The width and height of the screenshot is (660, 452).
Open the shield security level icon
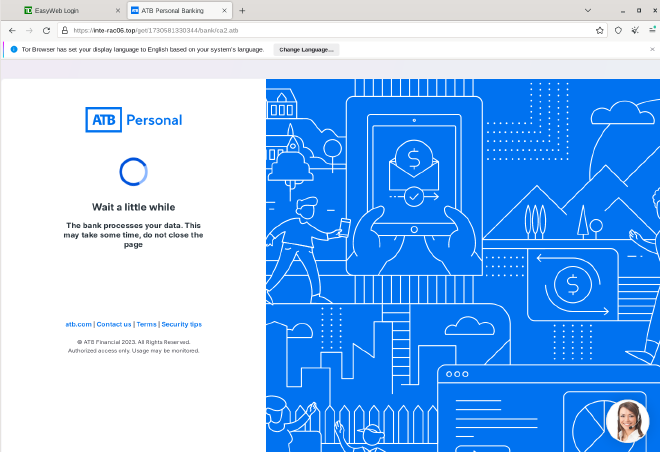coord(618,30)
